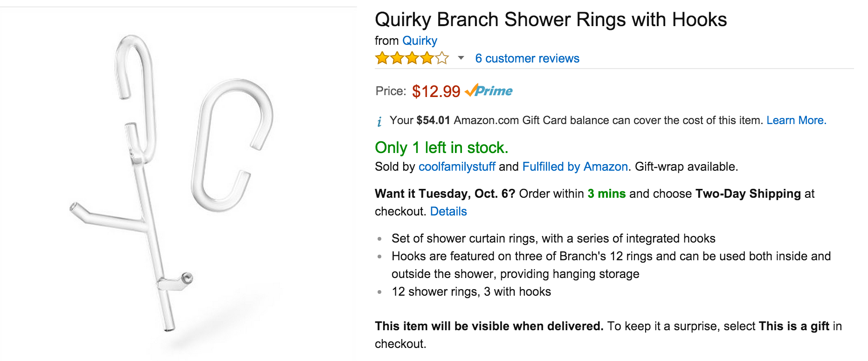Click the "12 shower rings, 3 with hooks" bullet
This screenshot has height=361, width=868.
[471, 292]
